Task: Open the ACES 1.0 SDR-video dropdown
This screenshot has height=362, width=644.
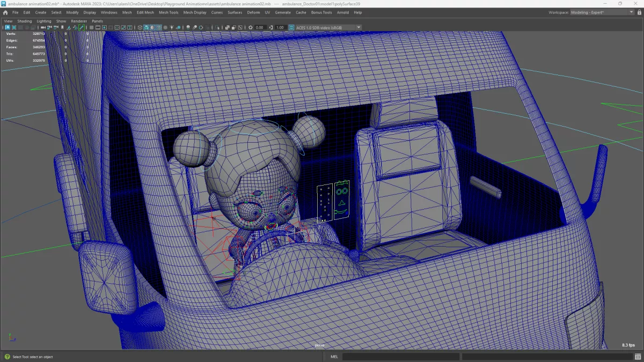Action: click(x=328, y=27)
